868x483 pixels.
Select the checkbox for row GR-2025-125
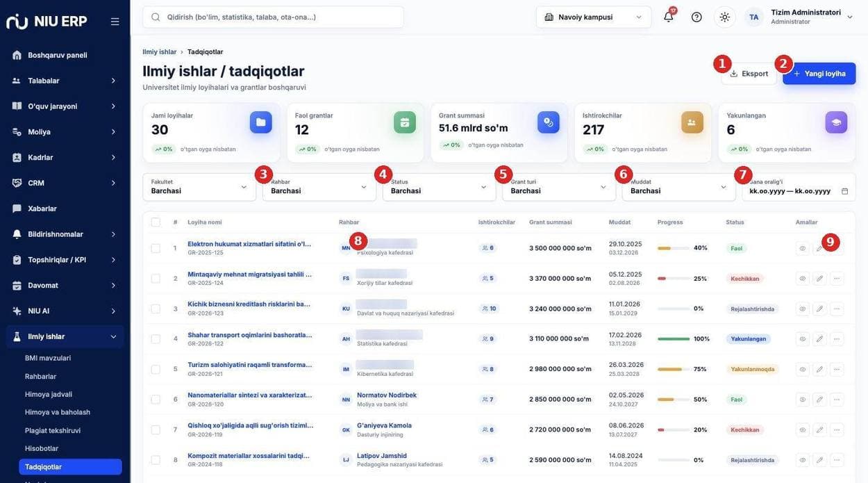(156, 248)
